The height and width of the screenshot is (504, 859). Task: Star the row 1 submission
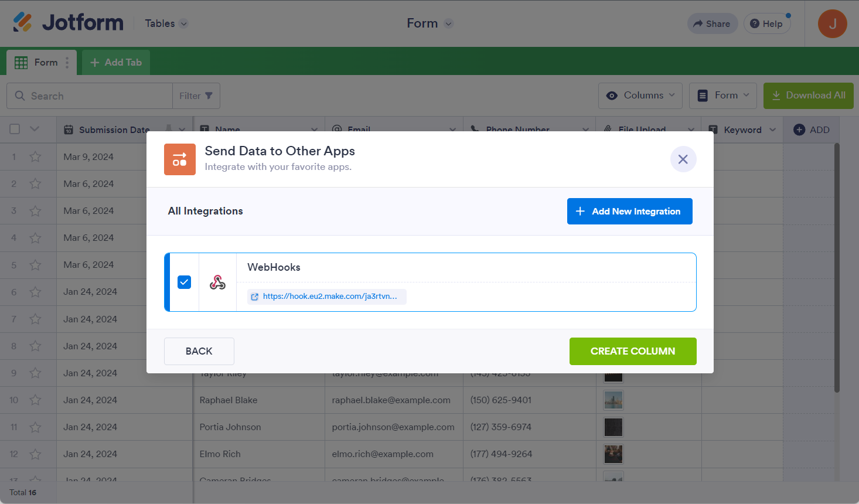35,157
